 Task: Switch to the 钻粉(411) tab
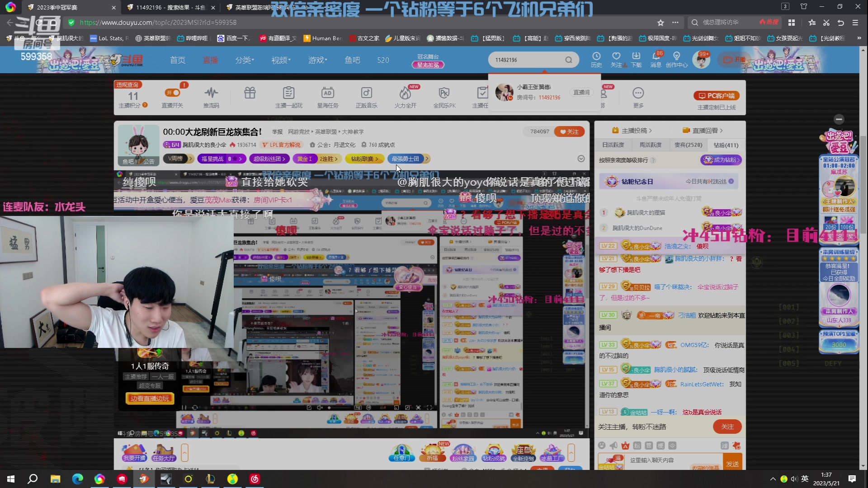(x=726, y=145)
